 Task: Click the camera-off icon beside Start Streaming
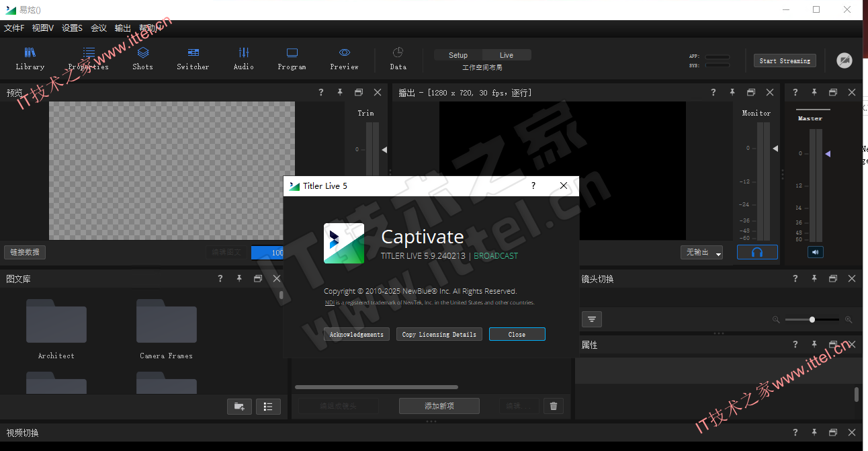point(844,60)
